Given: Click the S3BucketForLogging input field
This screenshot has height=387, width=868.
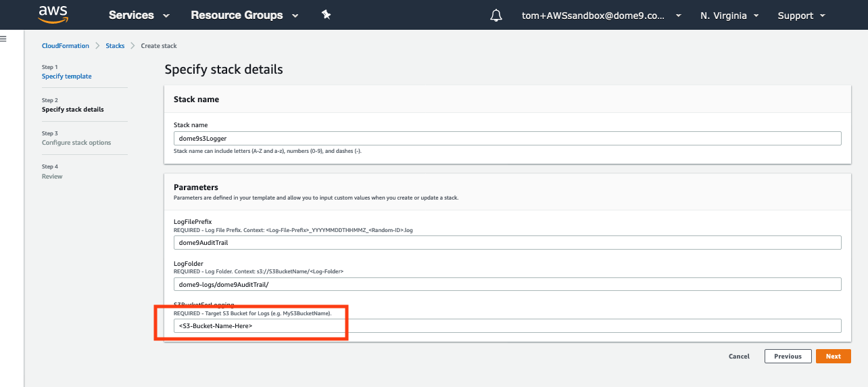Looking at the screenshot, I should point(508,325).
